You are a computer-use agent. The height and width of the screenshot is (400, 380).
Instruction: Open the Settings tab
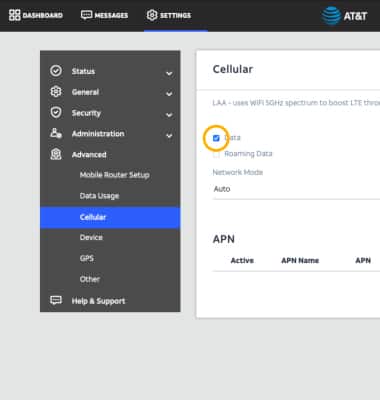click(169, 15)
